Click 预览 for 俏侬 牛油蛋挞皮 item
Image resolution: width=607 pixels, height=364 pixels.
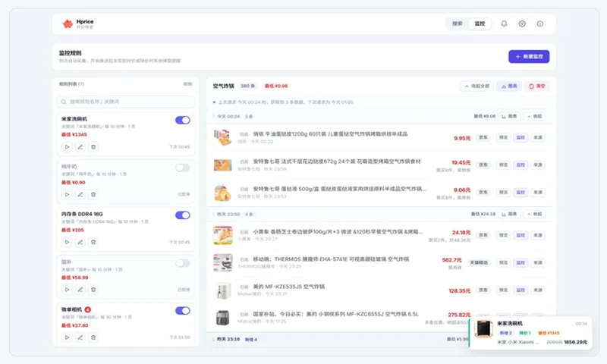tap(503, 138)
